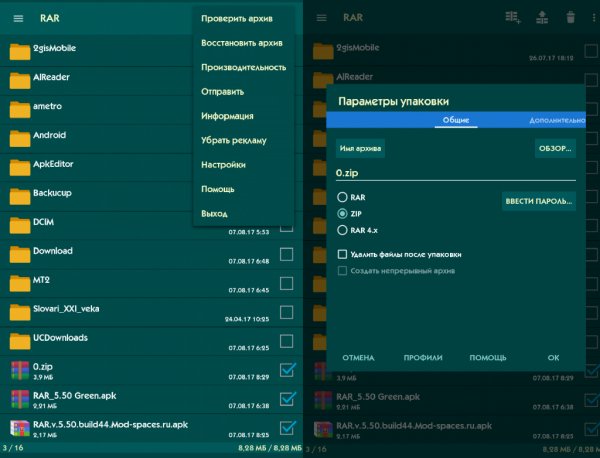This screenshot has height=458, width=600.
Task: Tap the 'Download' folder name
Action: (x=53, y=251)
